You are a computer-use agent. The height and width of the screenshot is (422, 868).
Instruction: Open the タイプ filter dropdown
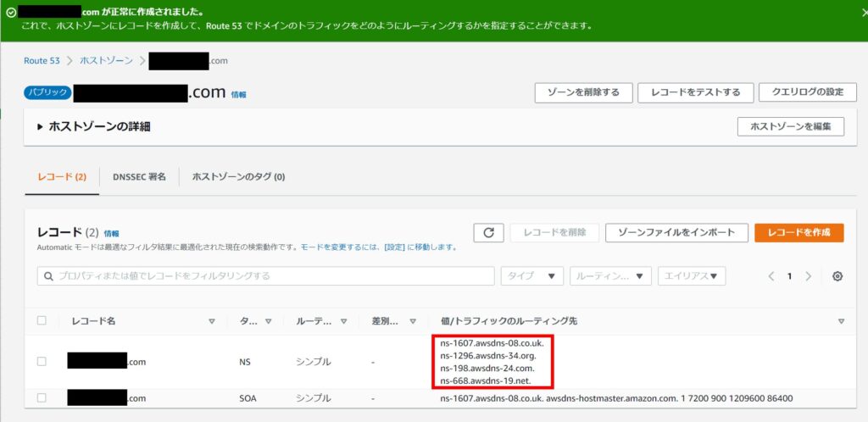(532, 276)
